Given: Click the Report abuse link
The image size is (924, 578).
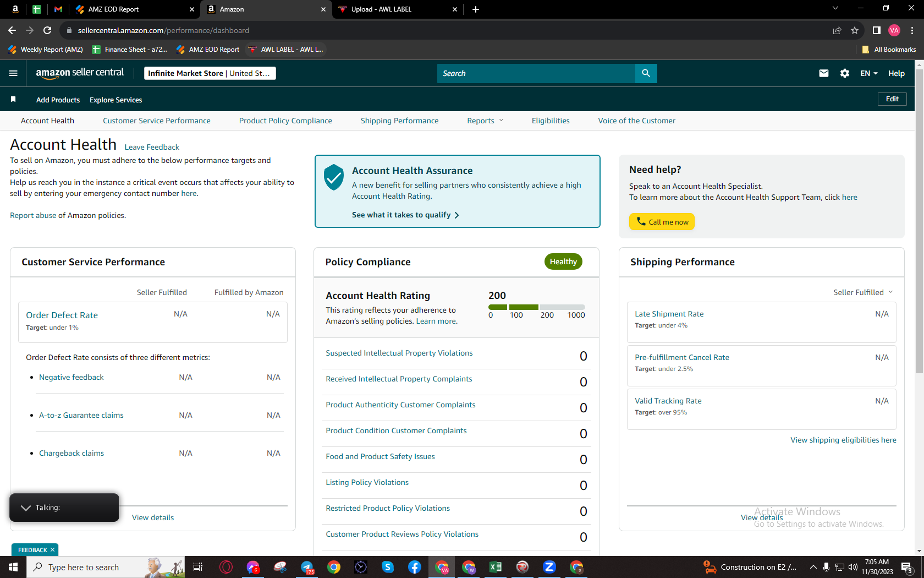Looking at the screenshot, I should [33, 215].
